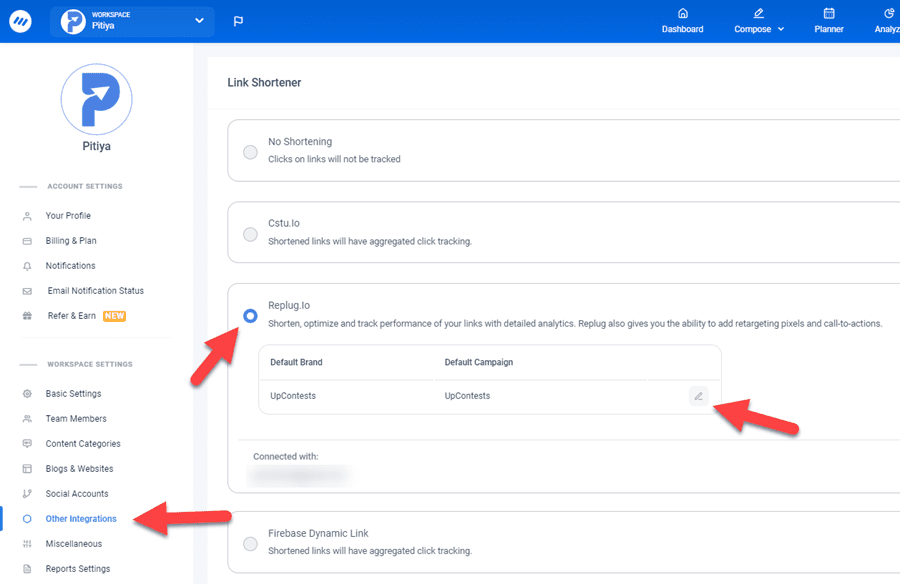Click the No Shortening option label
The image size is (900, 584).
coord(300,141)
